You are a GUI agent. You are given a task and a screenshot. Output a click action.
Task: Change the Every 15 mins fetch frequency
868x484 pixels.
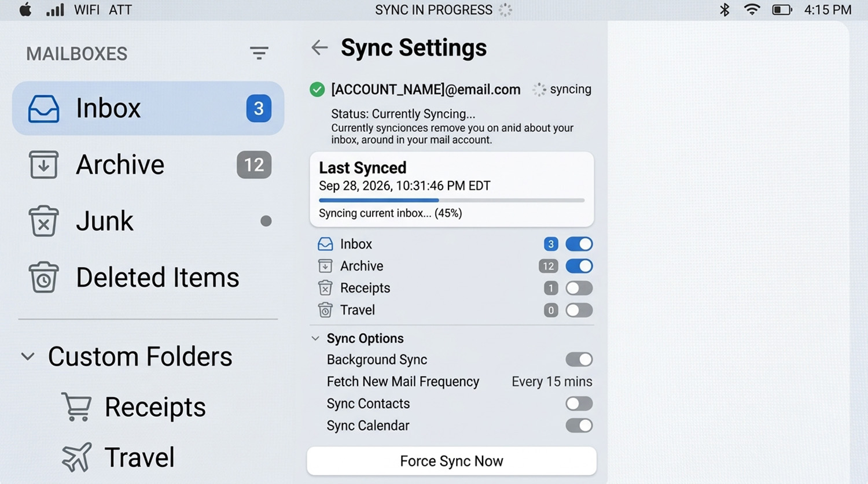click(x=552, y=382)
